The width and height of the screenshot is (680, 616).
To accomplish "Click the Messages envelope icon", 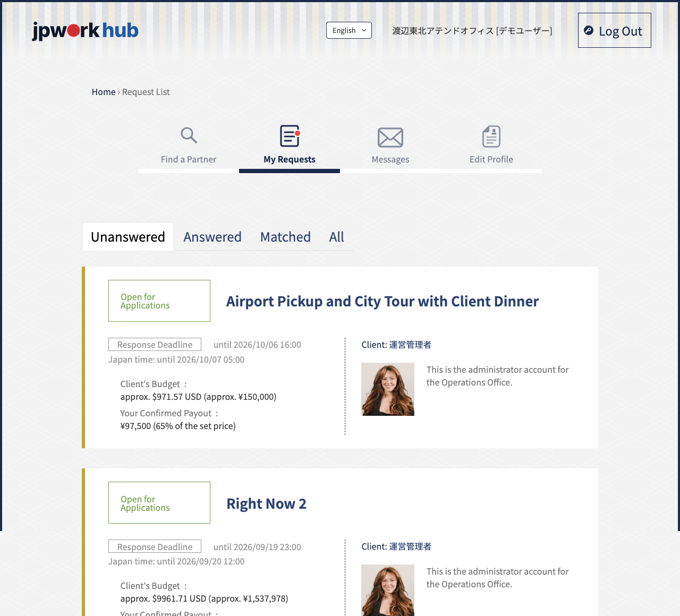I will click(x=390, y=137).
